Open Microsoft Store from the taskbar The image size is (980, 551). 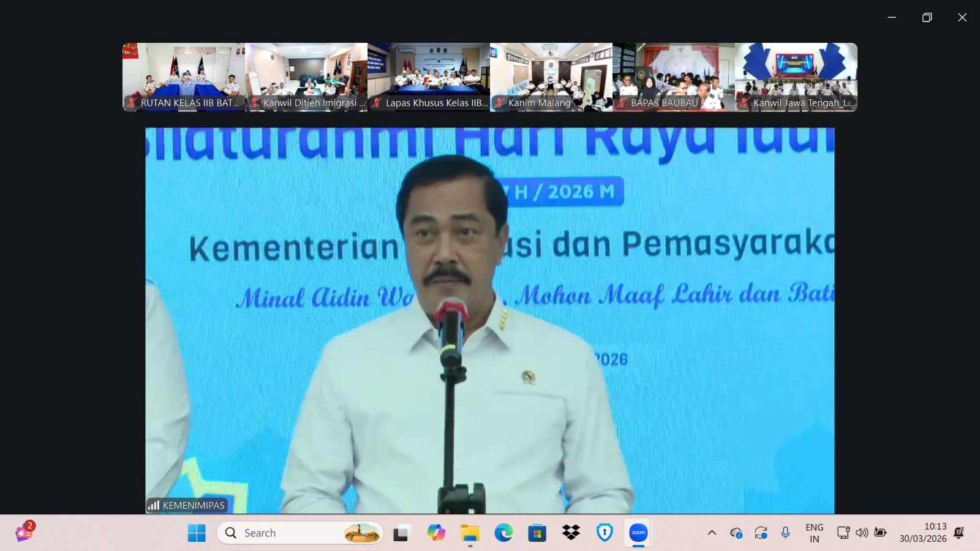coord(537,533)
